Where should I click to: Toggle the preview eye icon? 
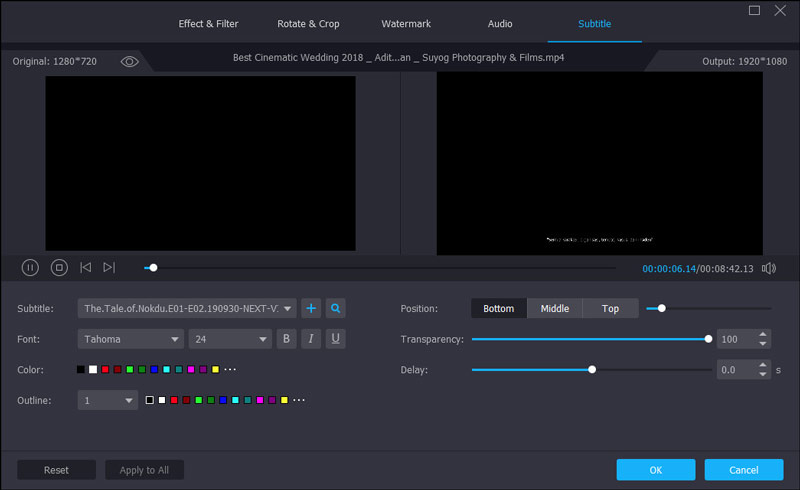click(x=129, y=62)
